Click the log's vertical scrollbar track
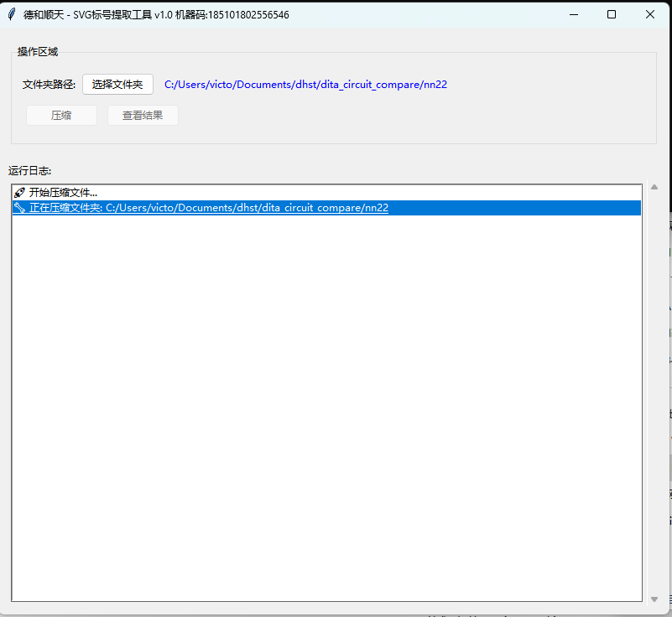The width and height of the screenshot is (672, 617). (x=654, y=394)
